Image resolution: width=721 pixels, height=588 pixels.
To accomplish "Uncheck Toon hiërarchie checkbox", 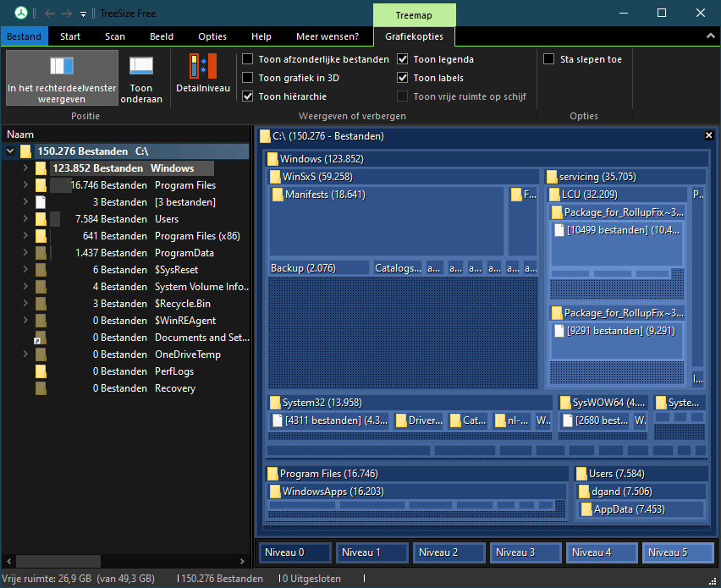I will (247, 96).
